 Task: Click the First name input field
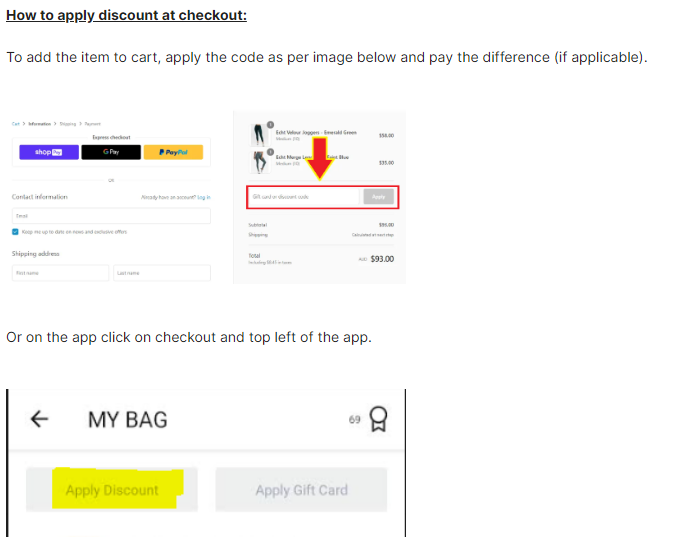click(60, 273)
